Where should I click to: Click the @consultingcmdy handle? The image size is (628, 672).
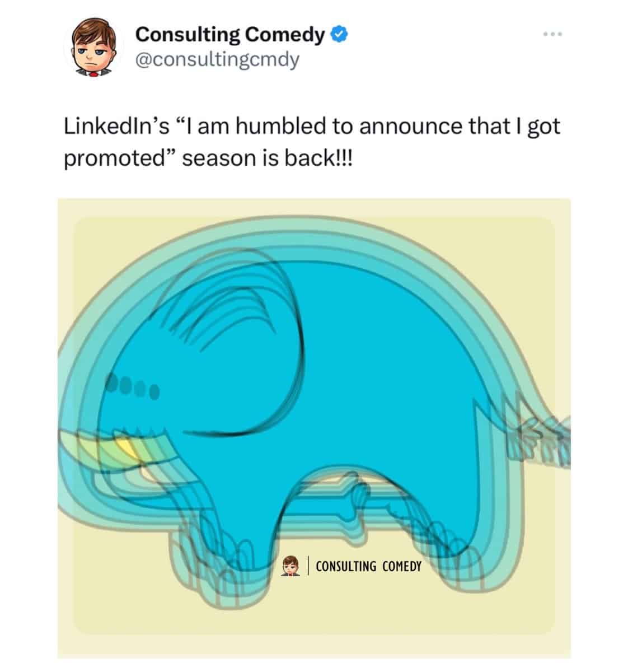point(217,59)
